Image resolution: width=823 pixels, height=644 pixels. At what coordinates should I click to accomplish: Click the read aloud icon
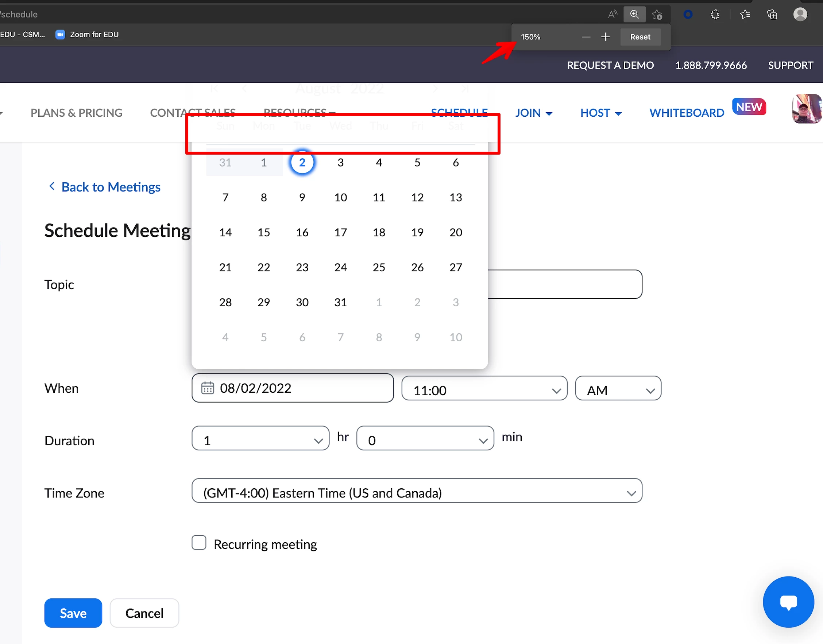click(x=612, y=14)
